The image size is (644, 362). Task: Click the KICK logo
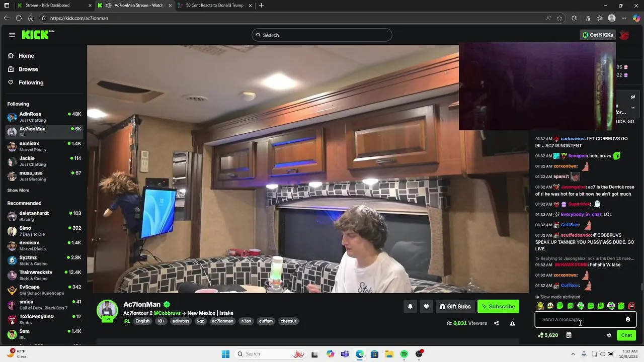38,35
